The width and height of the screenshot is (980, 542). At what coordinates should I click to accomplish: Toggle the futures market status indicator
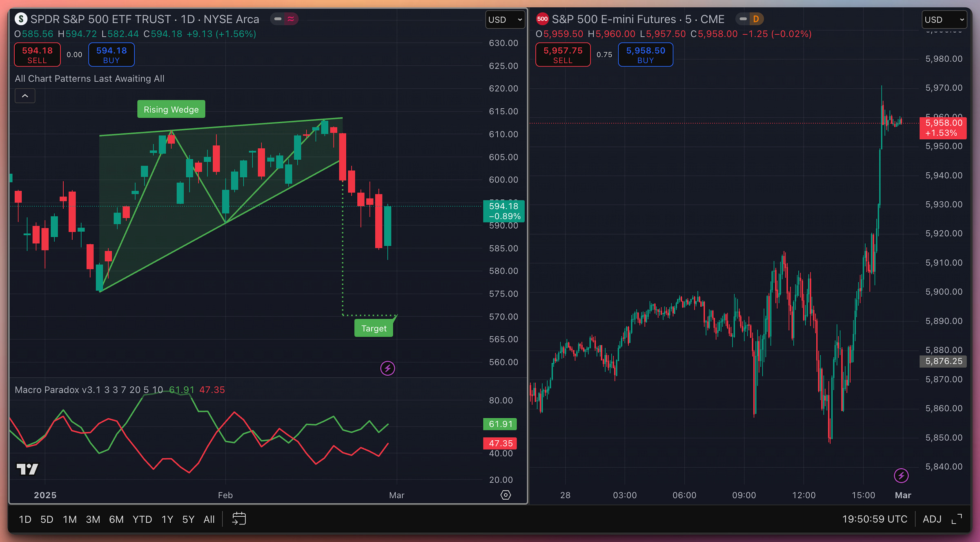tap(743, 19)
